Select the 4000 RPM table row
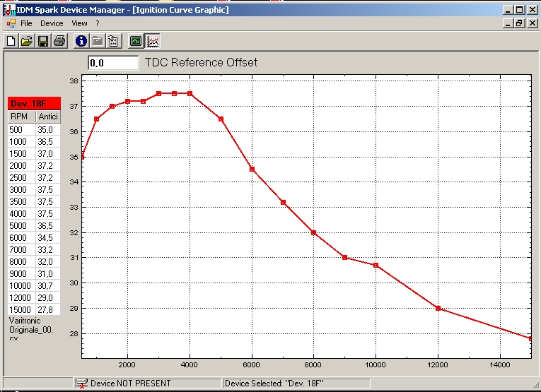 (33, 214)
